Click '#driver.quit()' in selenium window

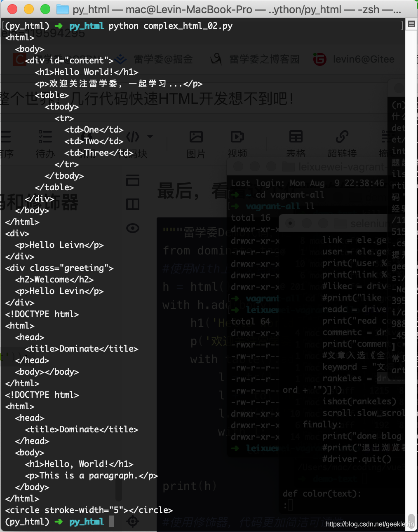click(x=357, y=459)
